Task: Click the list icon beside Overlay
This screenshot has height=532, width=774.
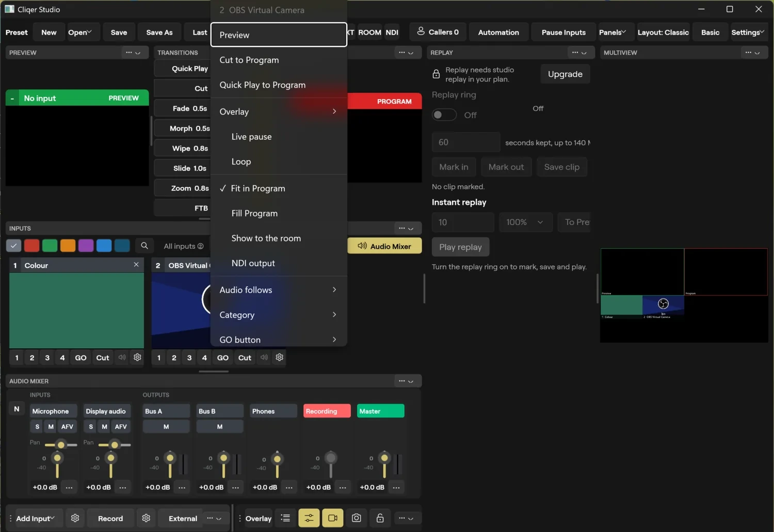Action: pos(285,518)
